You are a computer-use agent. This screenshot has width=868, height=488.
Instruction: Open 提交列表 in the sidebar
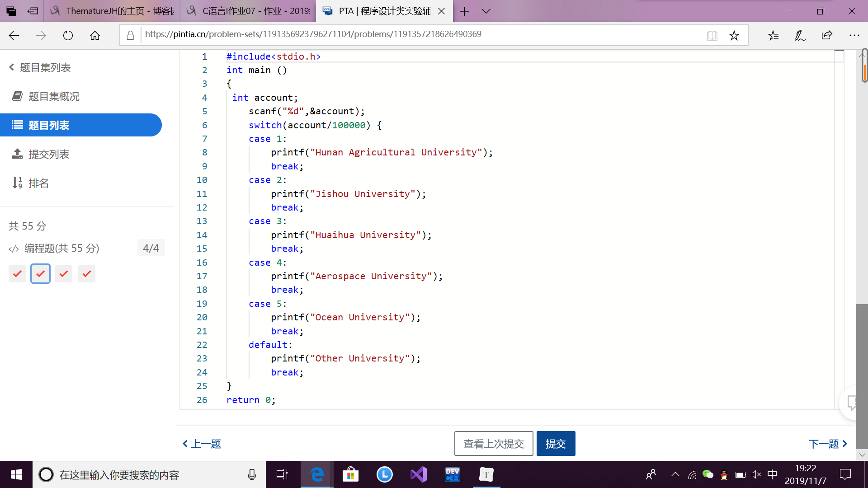pos(49,154)
